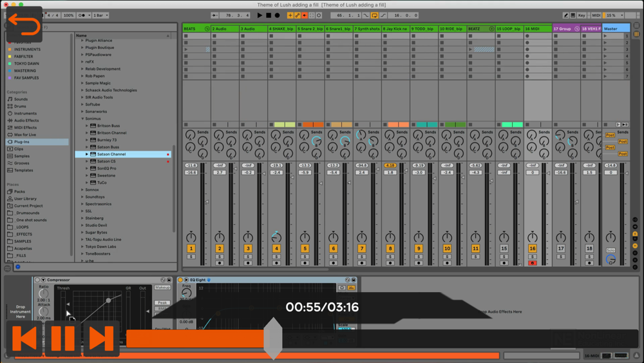644x363 pixels.
Task: Click the transport Stop button
Action: (269, 15)
